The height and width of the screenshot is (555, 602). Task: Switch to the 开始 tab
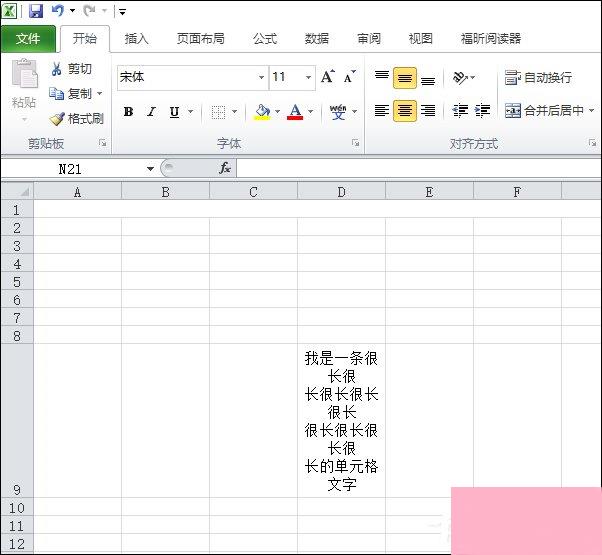tap(85, 39)
